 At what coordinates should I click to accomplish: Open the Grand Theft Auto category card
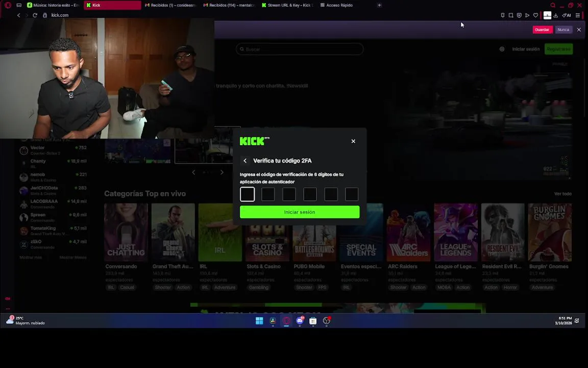[x=173, y=233]
